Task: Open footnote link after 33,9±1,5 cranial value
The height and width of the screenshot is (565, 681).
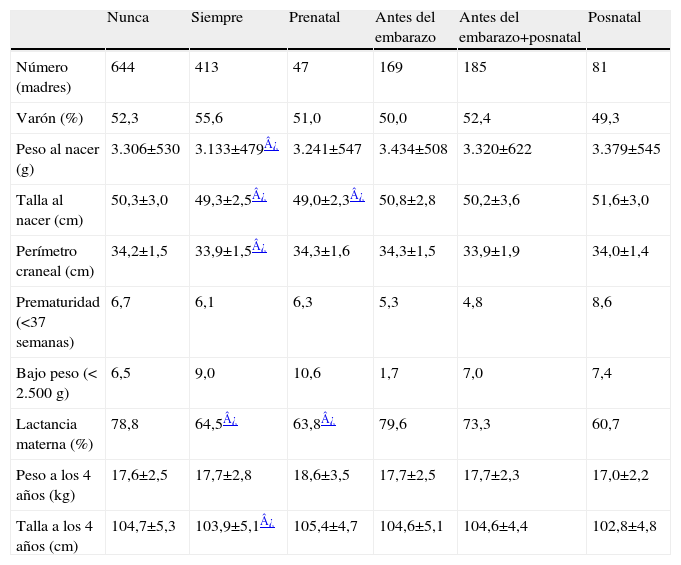Action: [258, 248]
